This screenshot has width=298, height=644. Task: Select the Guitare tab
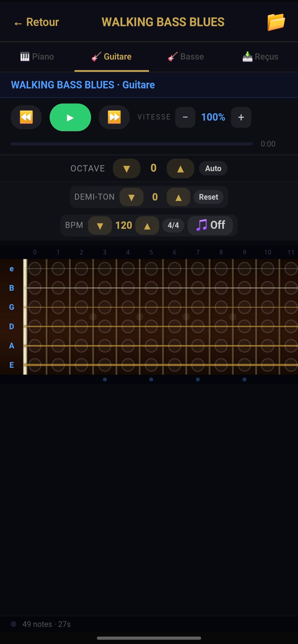(x=112, y=57)
